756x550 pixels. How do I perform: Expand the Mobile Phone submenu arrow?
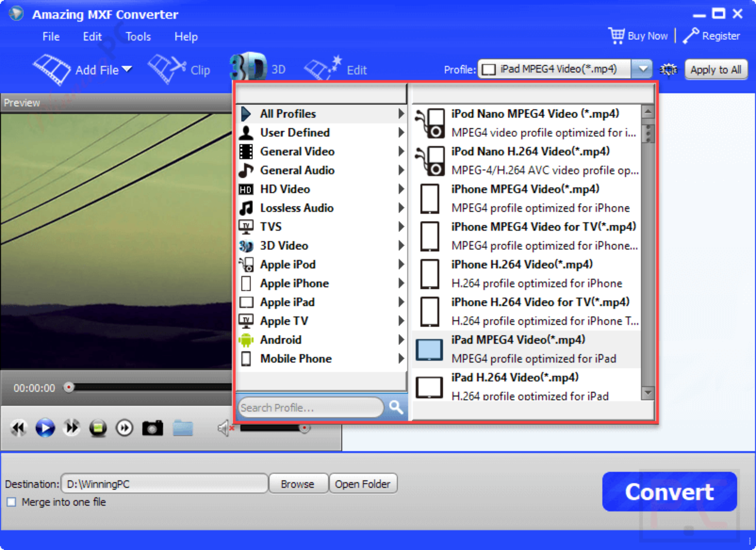click(x=401, y=359)
